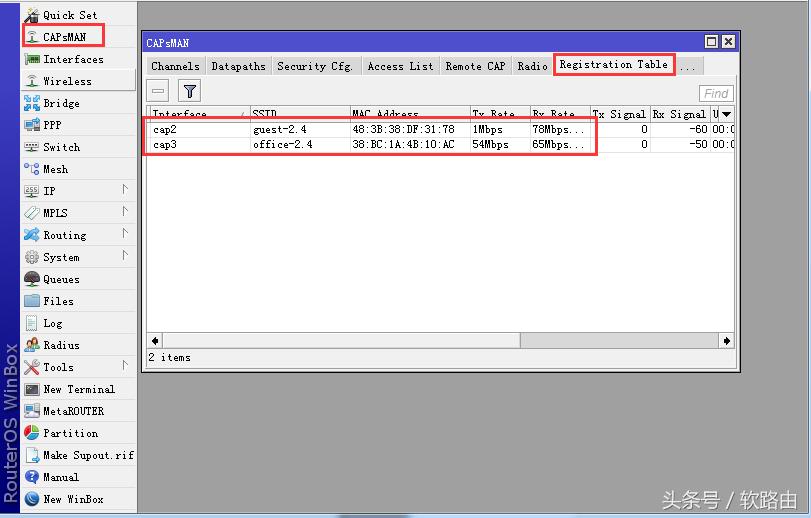Click the remove (minus) toolbar button
The width and height of the screenshot is (811, 518).
(159, 92)
